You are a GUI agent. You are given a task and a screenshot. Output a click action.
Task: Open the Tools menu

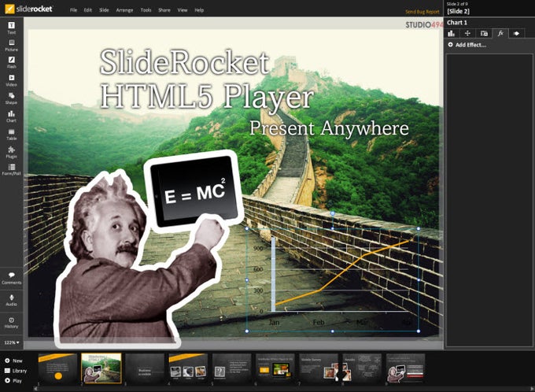[x=146, y=10]
